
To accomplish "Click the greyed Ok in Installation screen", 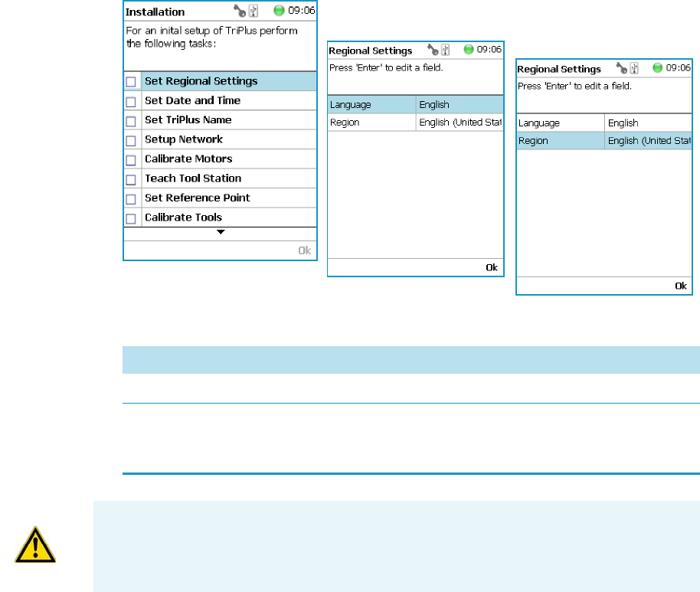I will [305, 250].
